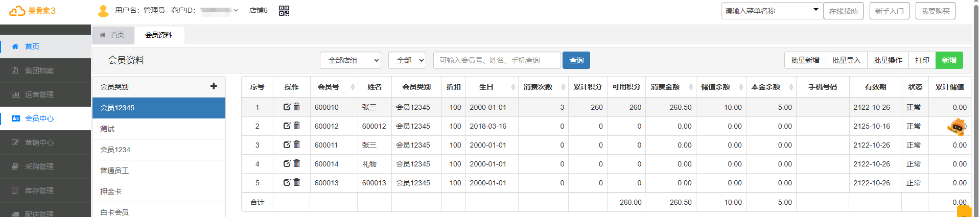Expand the menu name search combo box
Image resolution: width=980 pixels, height=217 pixels.
click(815, 10)
